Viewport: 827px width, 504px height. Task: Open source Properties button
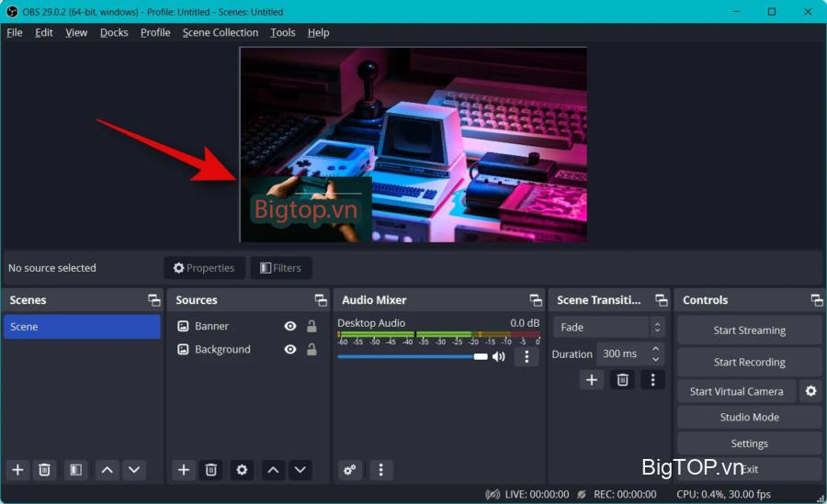[204, 268]
